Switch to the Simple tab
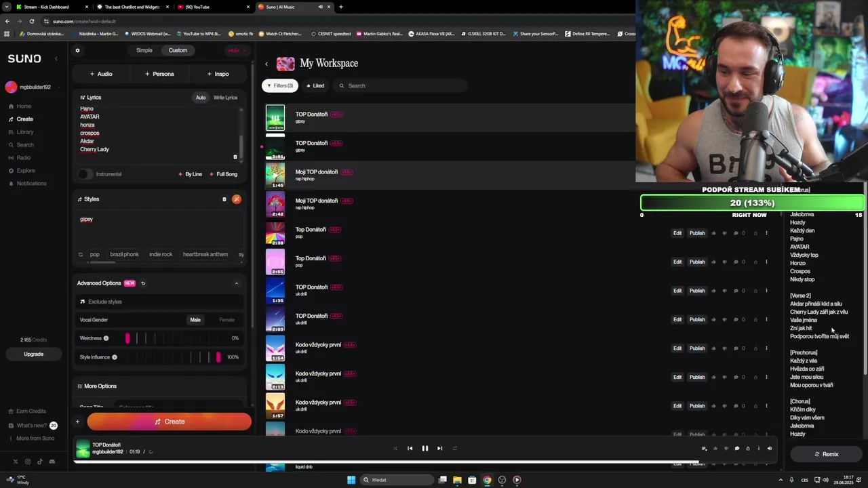Screen dimensions: 868x488 144,50
